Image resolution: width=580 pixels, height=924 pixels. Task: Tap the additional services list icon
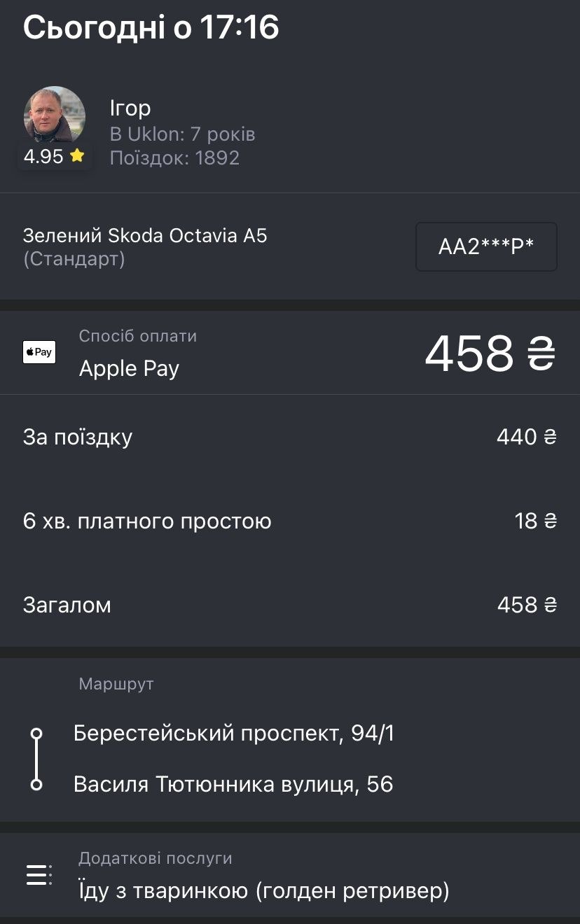click(x=39, y=875)
